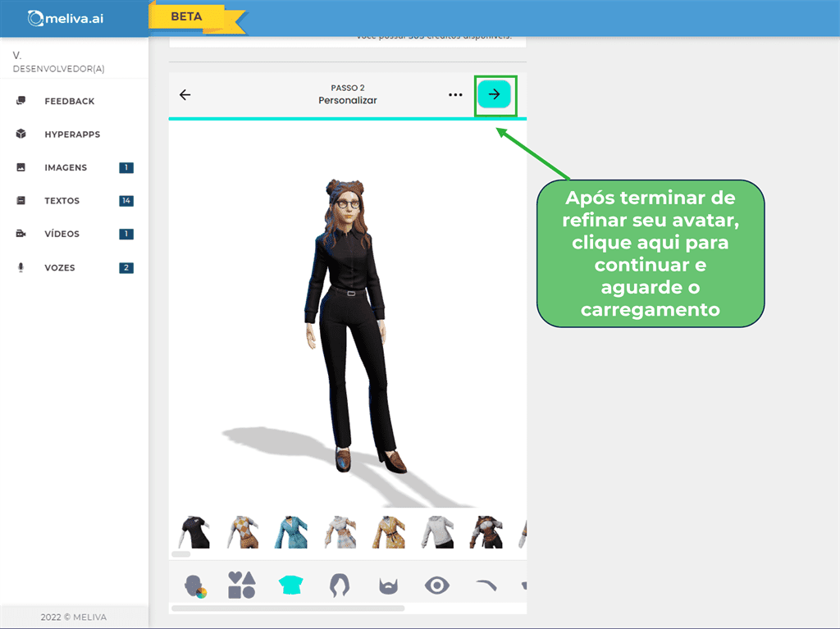Click the "2022 © MELIVA" footer text

tap(74, 618)
